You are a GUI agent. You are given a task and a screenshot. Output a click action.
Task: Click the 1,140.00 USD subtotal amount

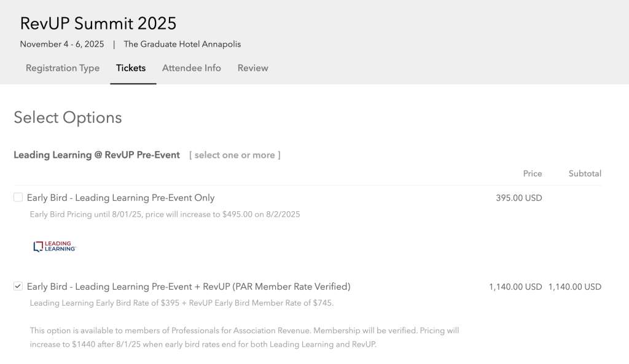[574, 287]
